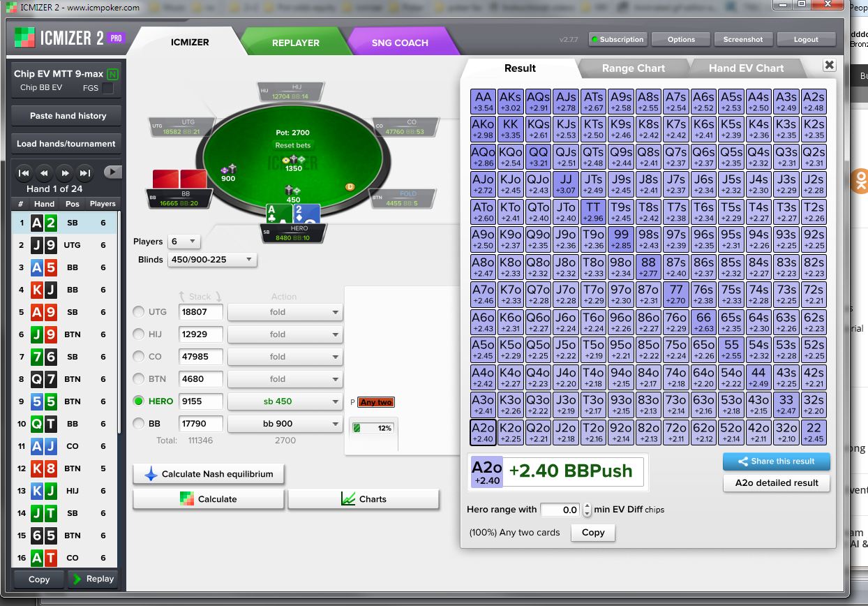
Task: Select the 22 cell in results grid
Action: click(x=814, y=432)
